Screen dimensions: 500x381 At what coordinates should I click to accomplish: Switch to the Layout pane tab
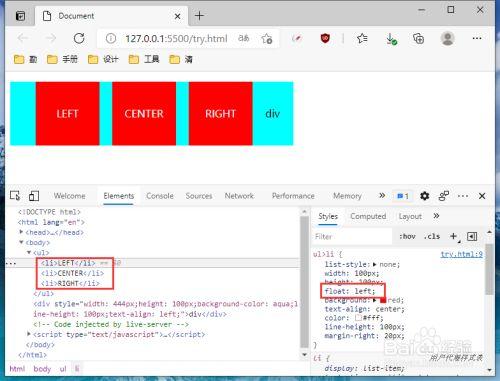(410, 216)
